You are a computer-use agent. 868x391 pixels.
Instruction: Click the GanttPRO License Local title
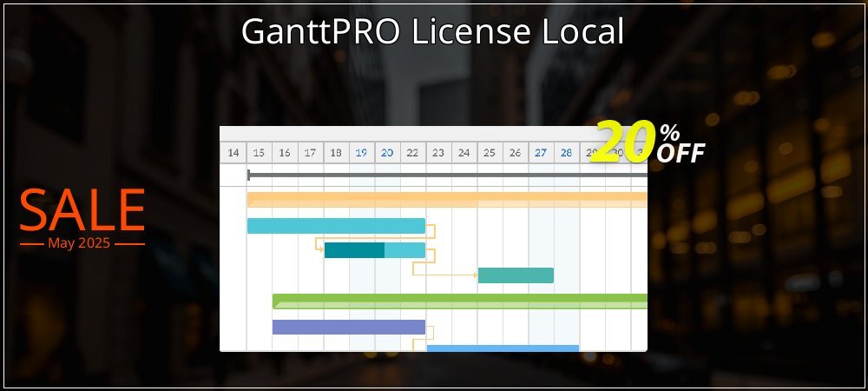pyautogui.click(x=432, y=31)
